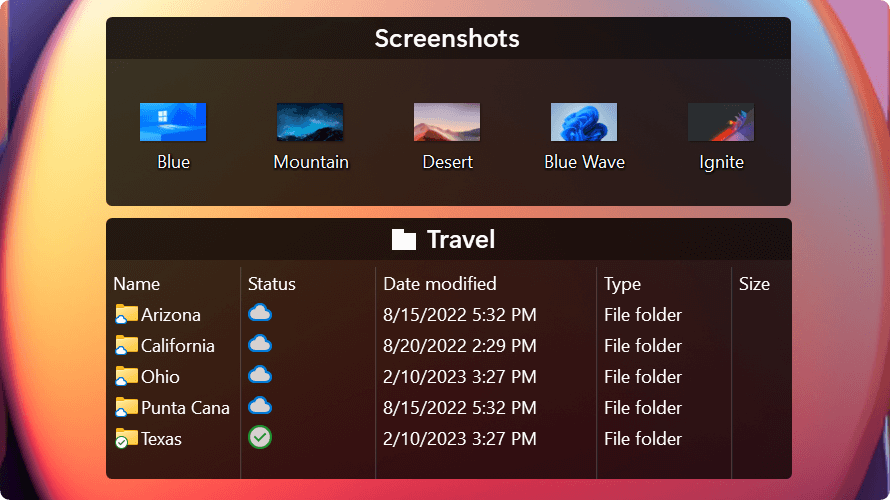Select the California folder icon

(x=126, y=346)
